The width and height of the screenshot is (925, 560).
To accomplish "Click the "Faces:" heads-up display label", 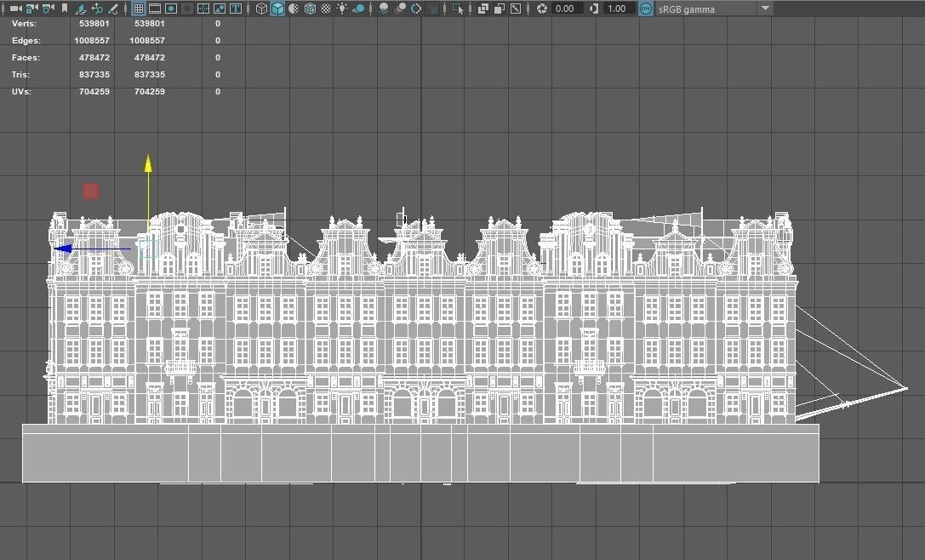I will click(26, 58).
